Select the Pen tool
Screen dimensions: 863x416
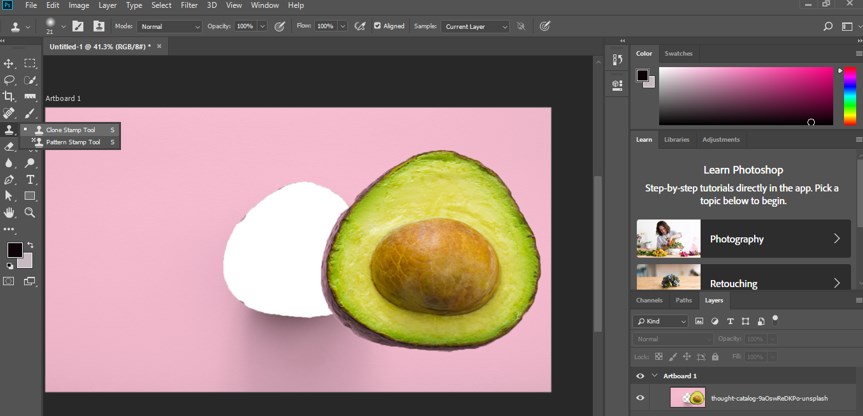(9, 179)
